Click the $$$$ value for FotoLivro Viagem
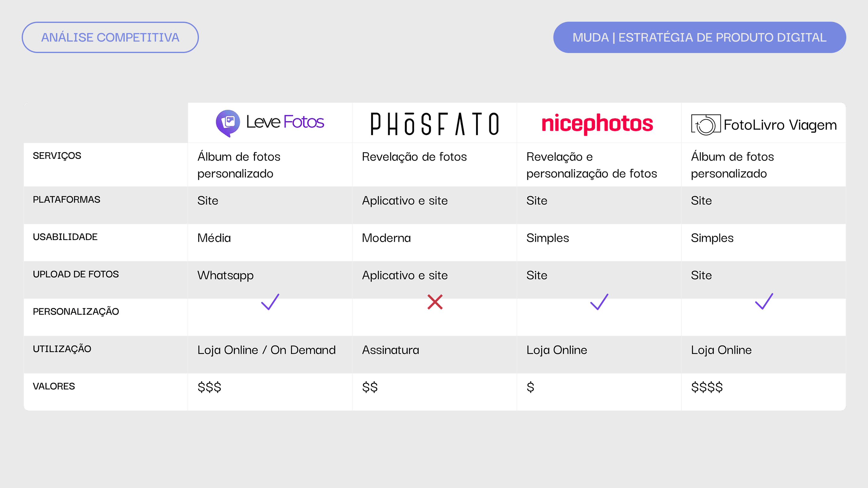868x488 pixels. point(707,387)
